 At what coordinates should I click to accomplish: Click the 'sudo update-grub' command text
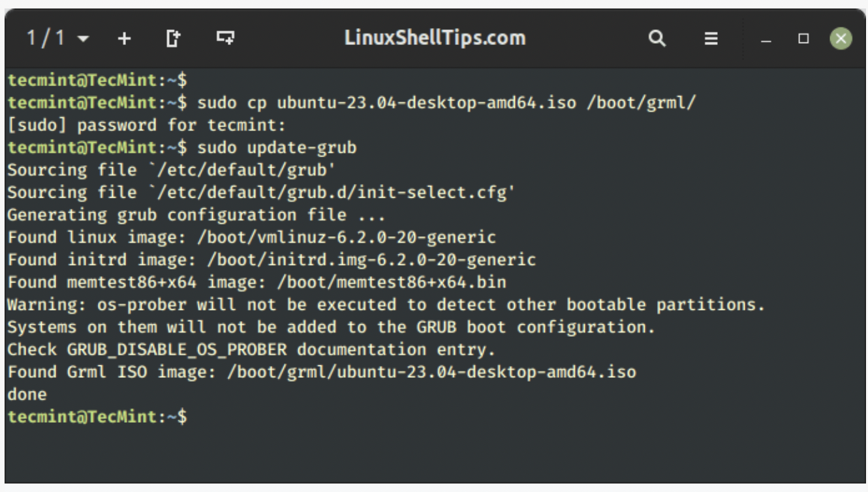(x=277, y=147)
